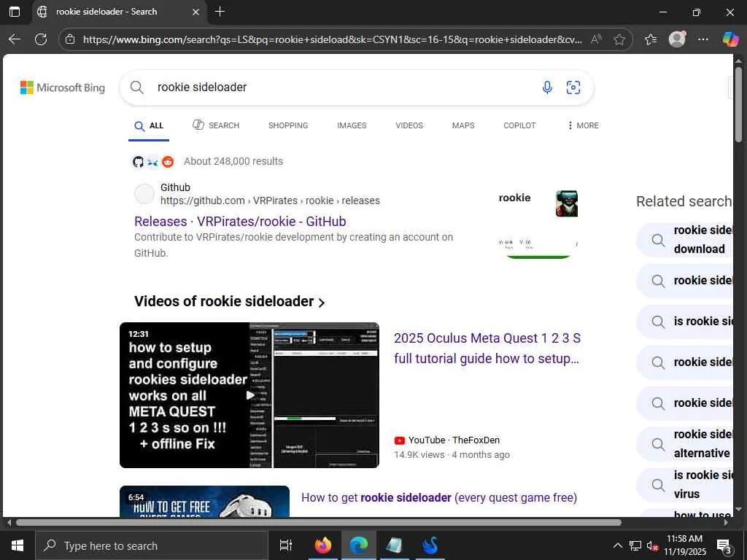Select related search rookie sideloader alternative
Viewport: 747px width, 560px height.
685,444
